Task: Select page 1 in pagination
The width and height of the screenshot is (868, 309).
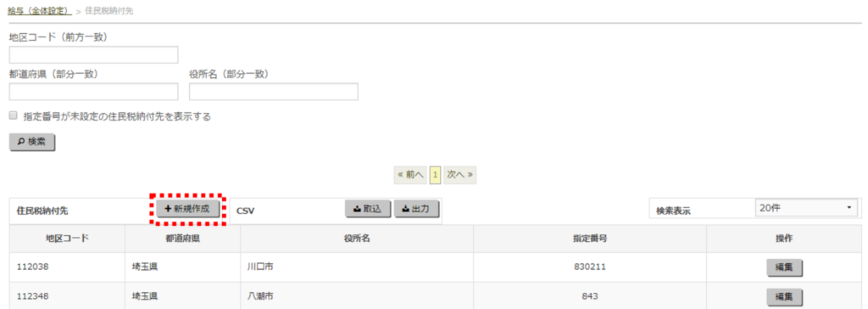Action: pos(435,175)
